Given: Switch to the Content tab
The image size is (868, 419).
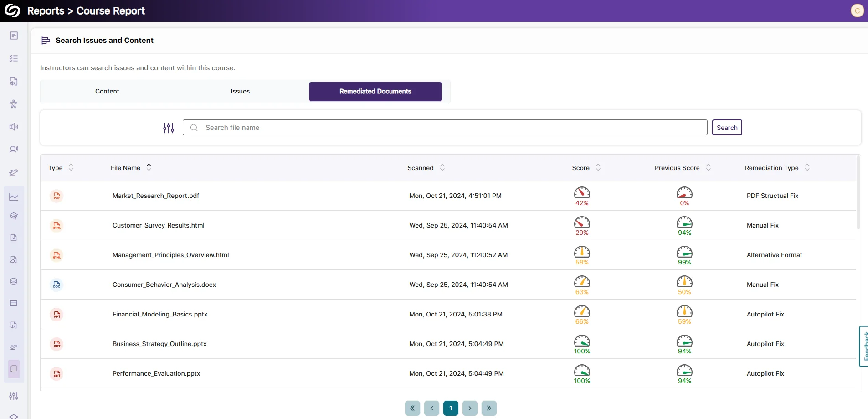Looking at the screenshot, I should click(107, 92).
